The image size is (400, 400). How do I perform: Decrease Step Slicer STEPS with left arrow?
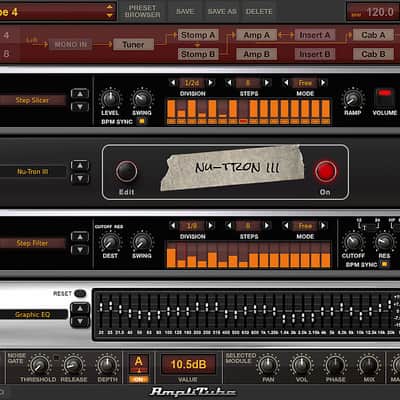(x=229, y=83)
